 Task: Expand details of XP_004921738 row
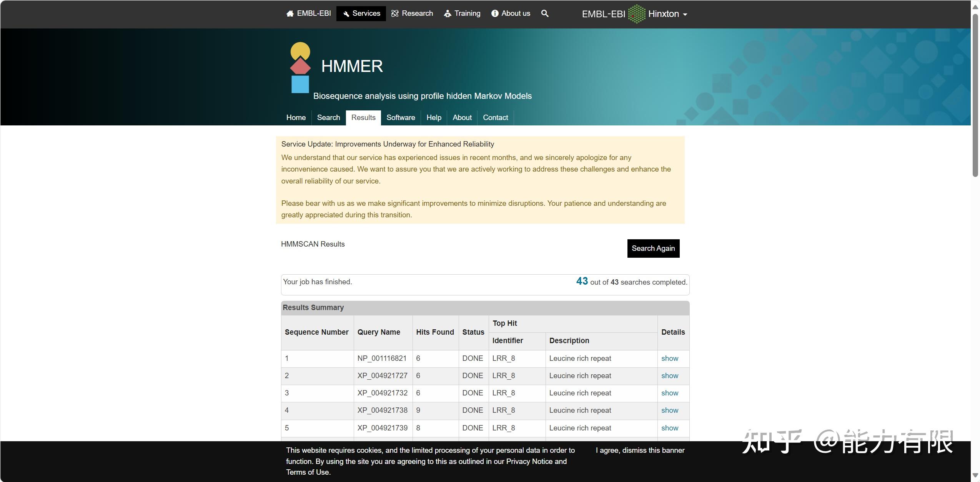coord(669,410)
